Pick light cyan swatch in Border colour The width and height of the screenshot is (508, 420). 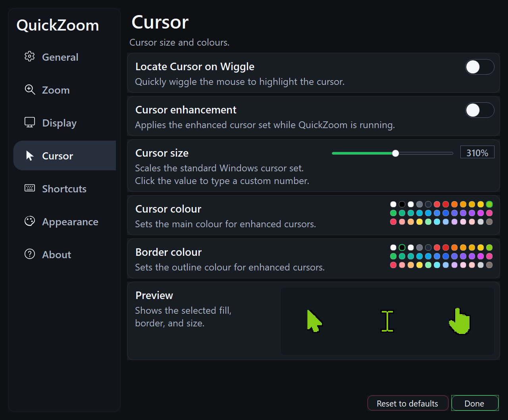[437, 265]
